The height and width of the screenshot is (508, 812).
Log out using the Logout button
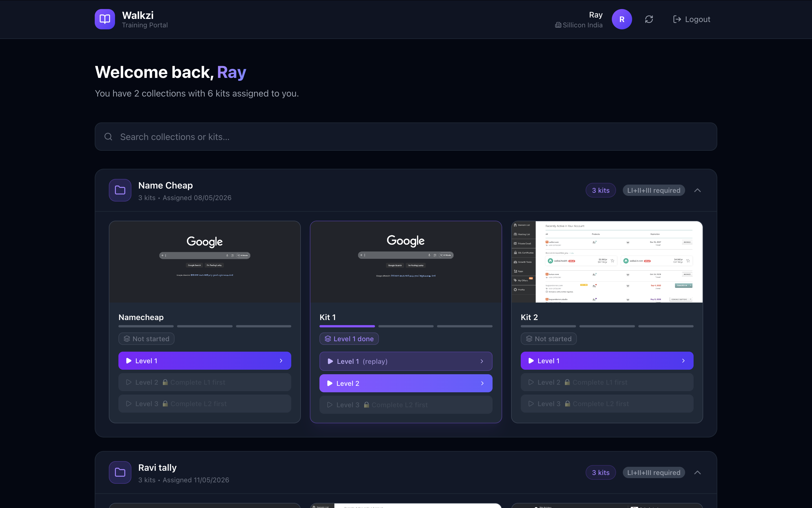pos(692,19)
